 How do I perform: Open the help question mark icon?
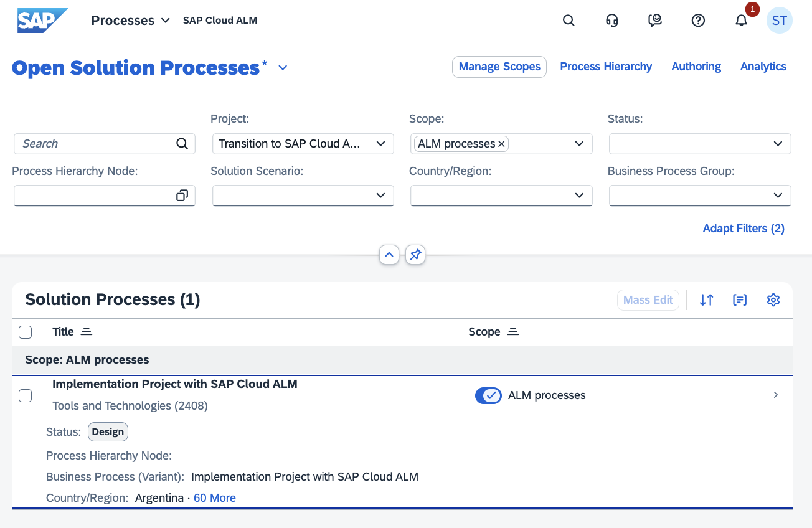[698, 21]
